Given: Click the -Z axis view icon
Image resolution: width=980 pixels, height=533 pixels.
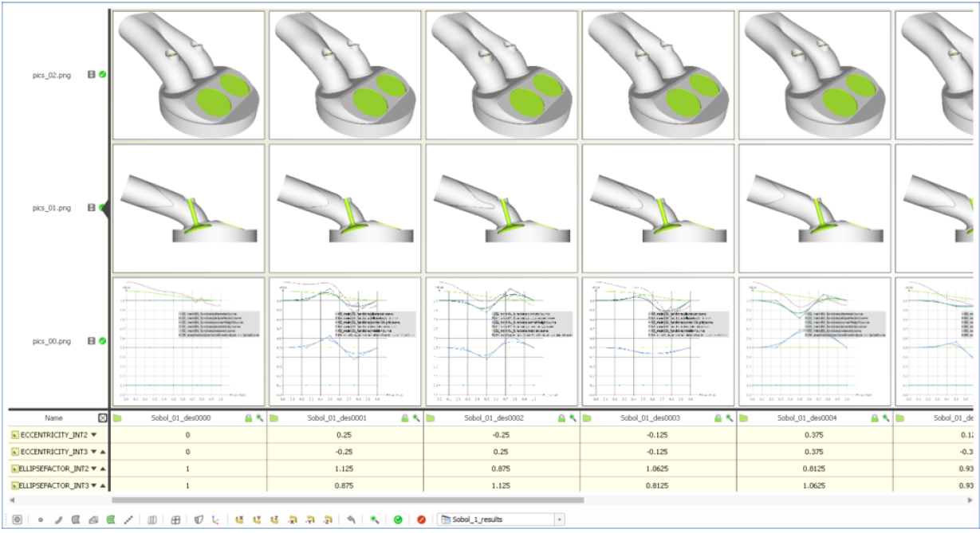Looking at the screenshot, I should coord(329,519).
